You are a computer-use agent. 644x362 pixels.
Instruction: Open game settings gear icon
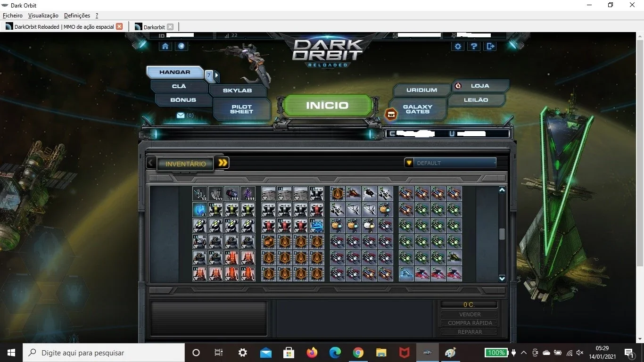point(458,46)
